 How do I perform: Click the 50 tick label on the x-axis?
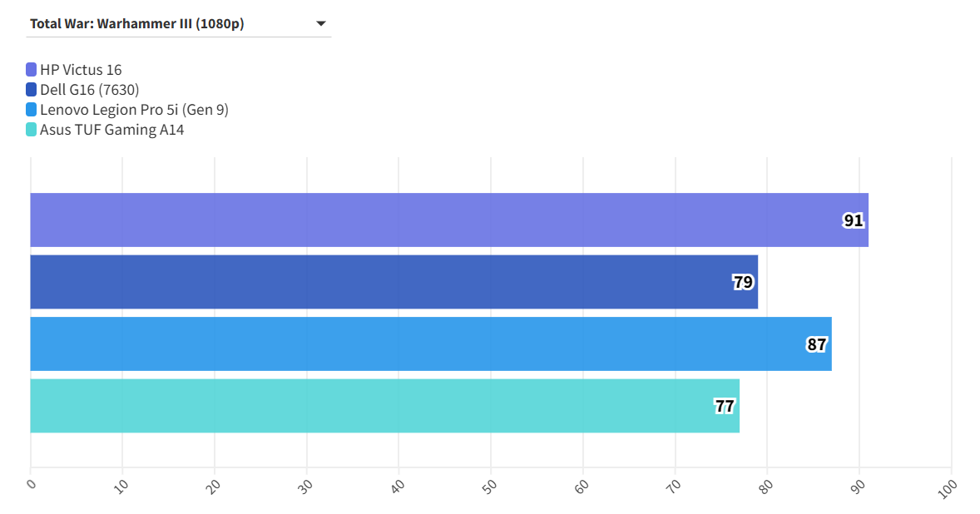point(491,485)
